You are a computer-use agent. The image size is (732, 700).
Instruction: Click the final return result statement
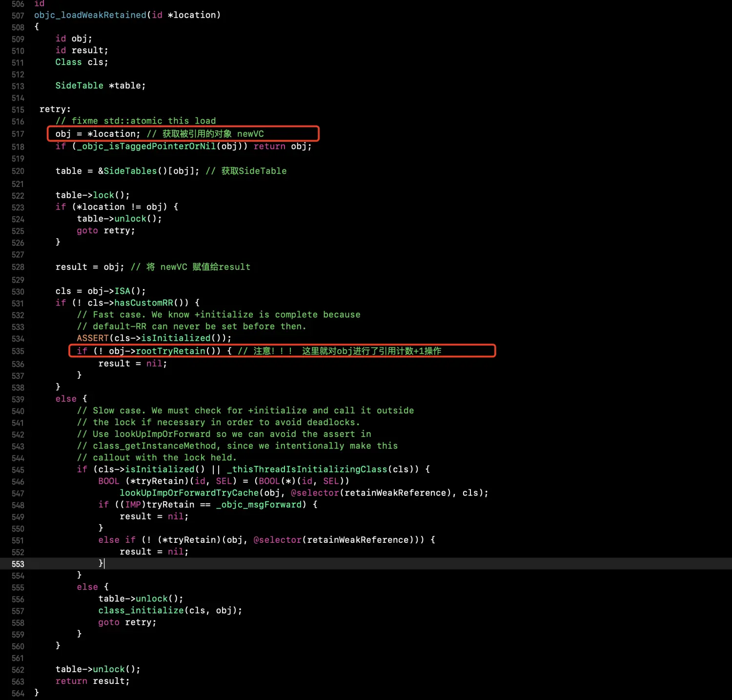click(x=92, y=681)
